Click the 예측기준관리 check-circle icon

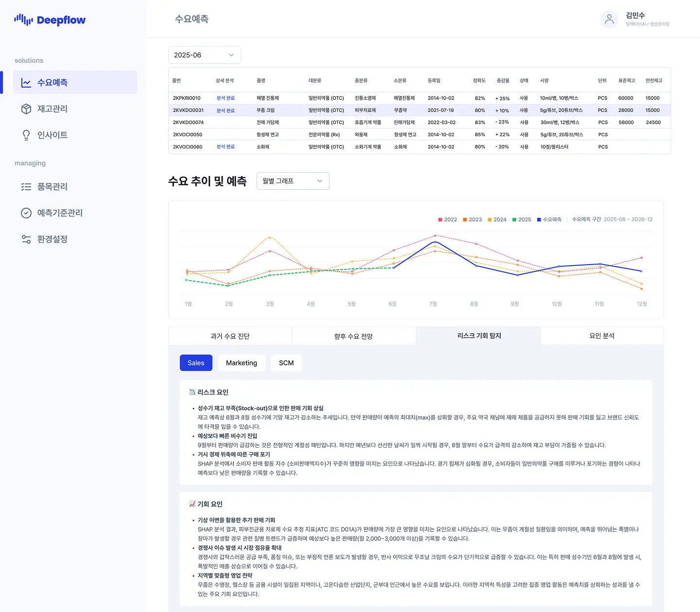coord(26,213)
